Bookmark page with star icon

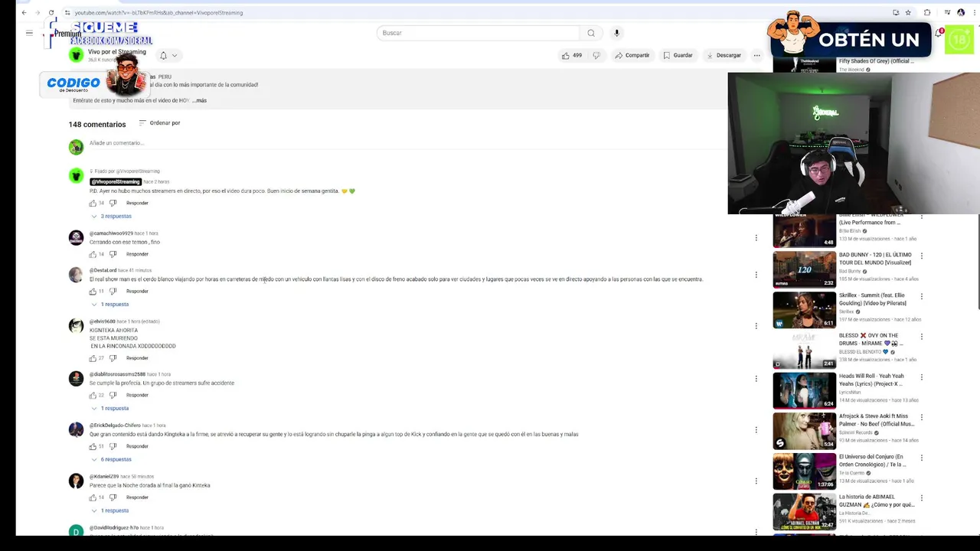908,12
